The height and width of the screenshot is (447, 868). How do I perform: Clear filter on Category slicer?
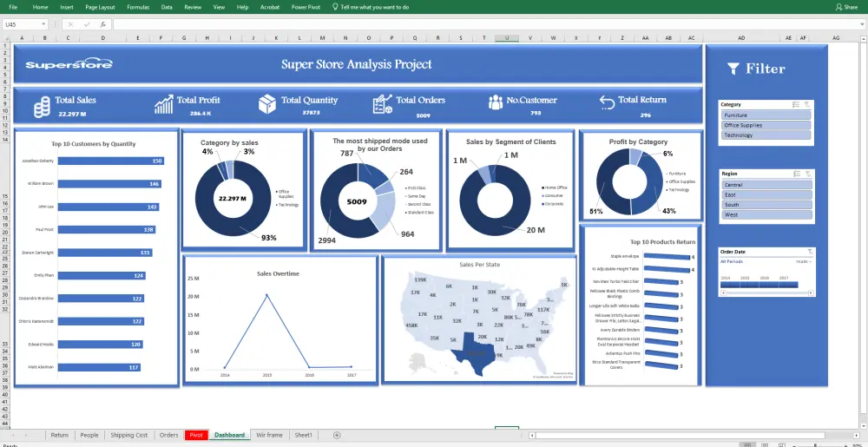click(807, 104)
